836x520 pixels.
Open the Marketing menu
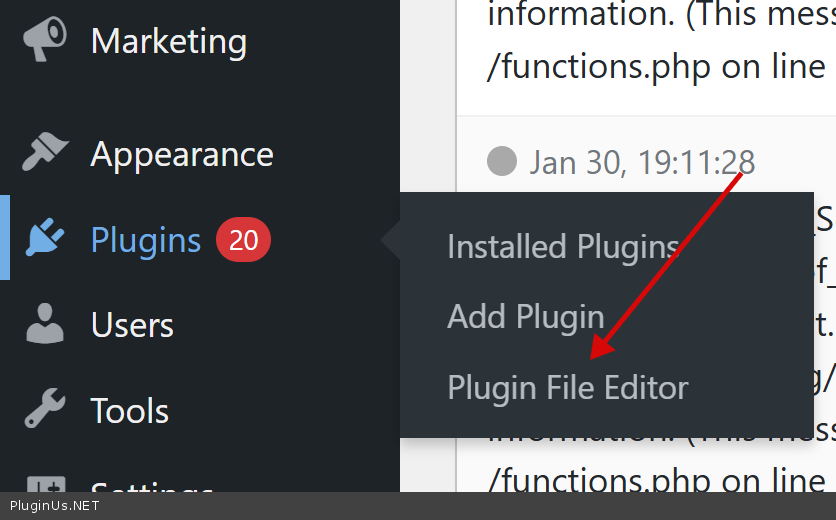click(168, 41)
